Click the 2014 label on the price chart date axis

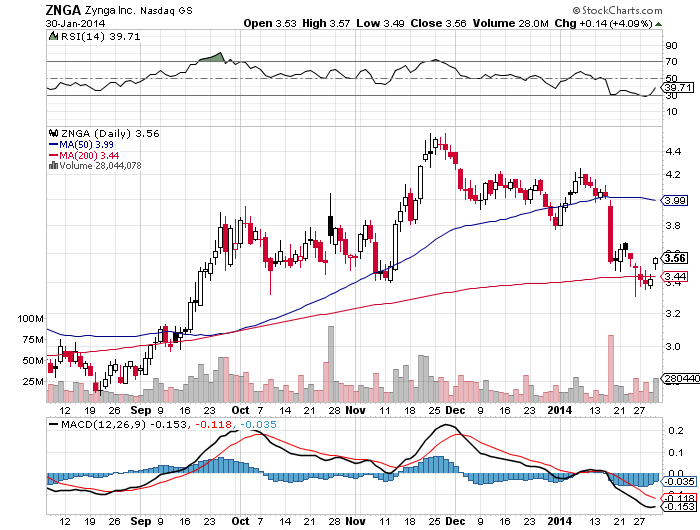coord(560,410)
